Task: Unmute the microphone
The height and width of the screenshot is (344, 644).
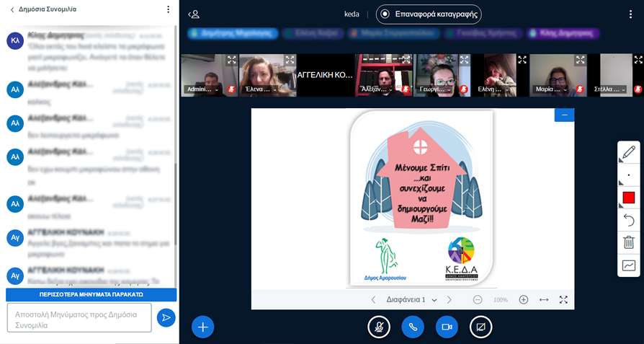Action: [x=379, y=327]
